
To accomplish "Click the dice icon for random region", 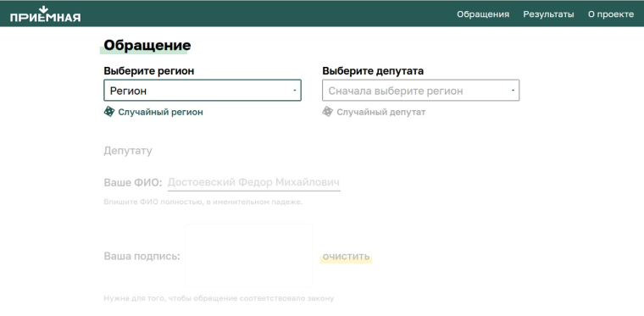I will point(109,112).
